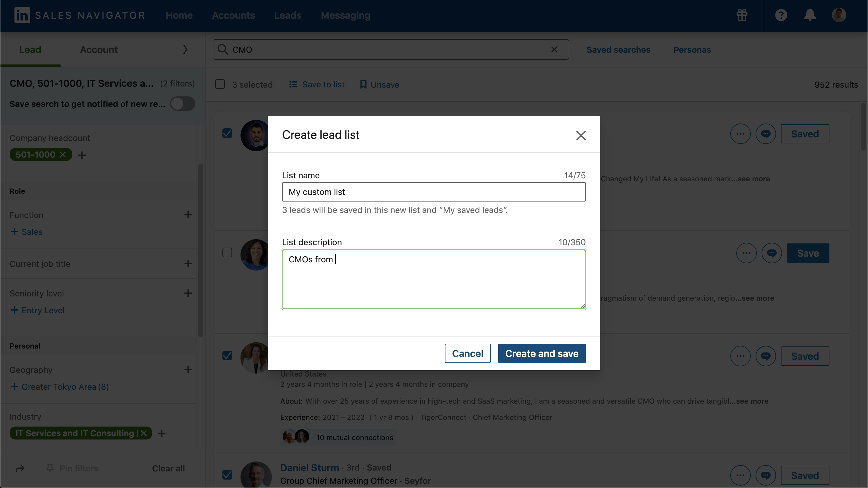Expand the Current job title filter
This screenshot has height=488, width=868.
[x=188, y=264]
